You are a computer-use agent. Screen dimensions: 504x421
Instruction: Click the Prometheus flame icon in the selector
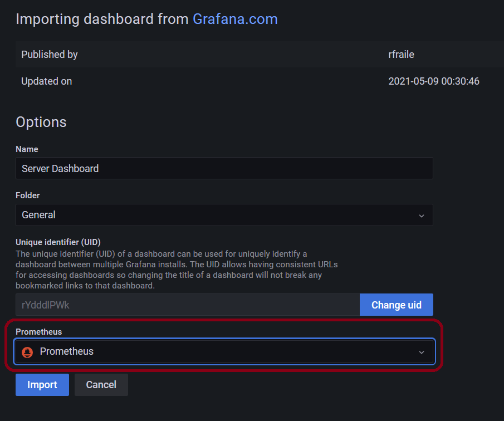pos(27,352)
